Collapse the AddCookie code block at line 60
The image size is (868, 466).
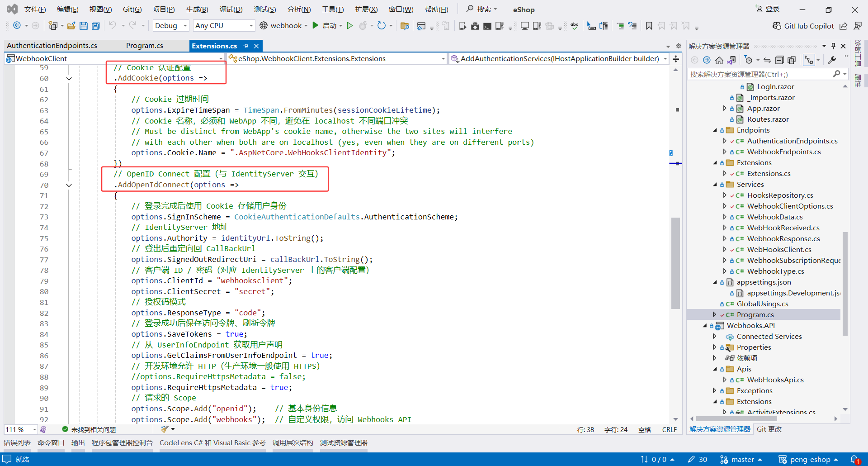click(69, 79)
